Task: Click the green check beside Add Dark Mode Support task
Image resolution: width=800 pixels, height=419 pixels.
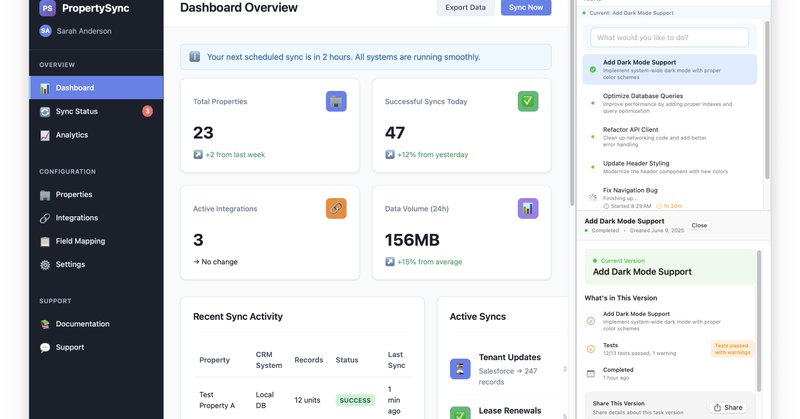Action: point(593,69)
